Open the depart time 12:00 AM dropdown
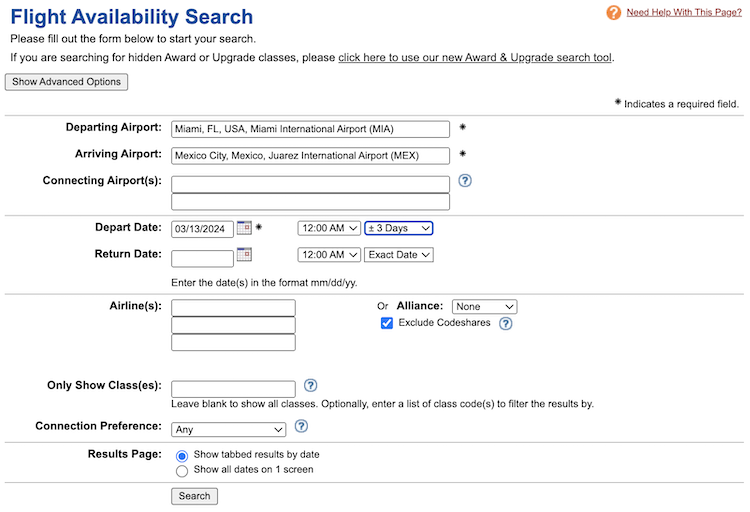Viewport: 750px width, 512px height. pyautogui.click(x=329, y=229)
